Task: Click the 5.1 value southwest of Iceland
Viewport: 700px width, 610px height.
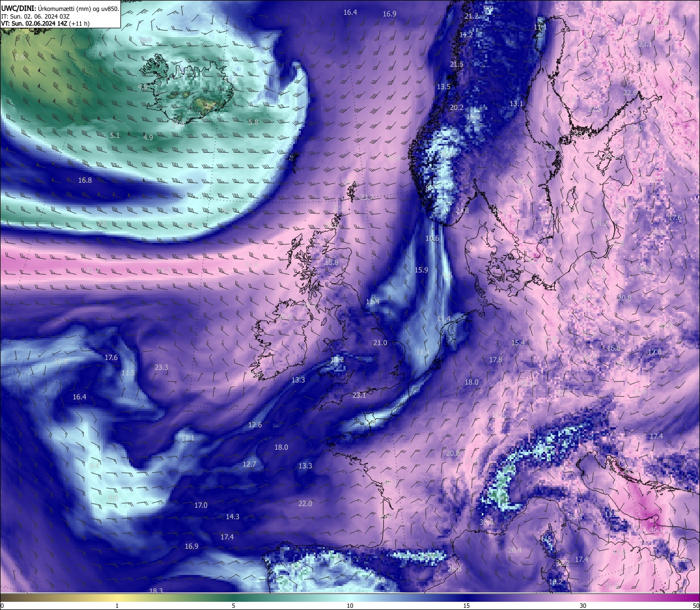Action: 115,135
